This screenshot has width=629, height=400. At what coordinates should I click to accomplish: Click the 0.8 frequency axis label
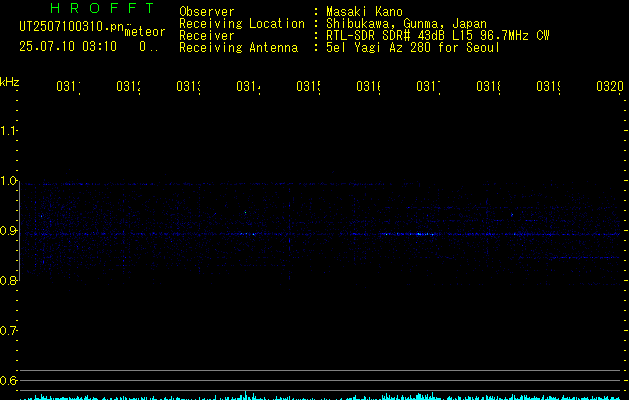pos(8,281)
